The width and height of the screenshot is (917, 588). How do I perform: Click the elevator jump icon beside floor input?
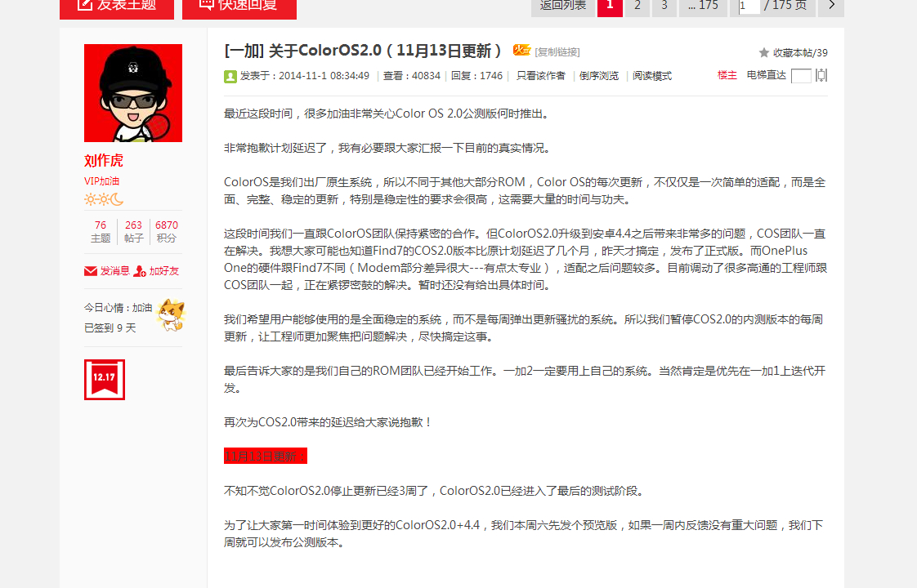point(821,75)
